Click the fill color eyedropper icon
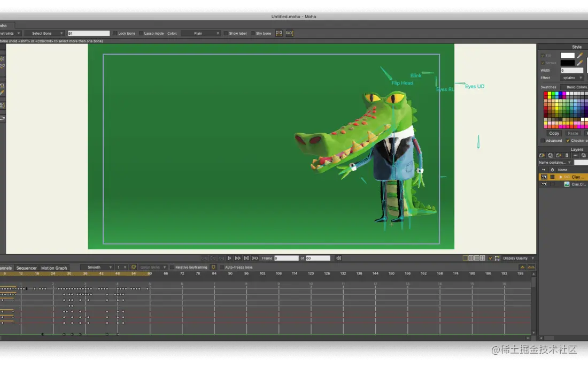The image size is (588, 366). click(x=580, y=56)
